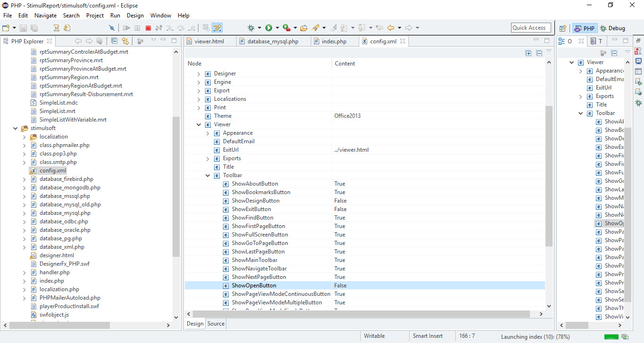This screenshot has width=644, height=343.
Task: Click the Quick Access field
Action: click(x=531, y=28)
